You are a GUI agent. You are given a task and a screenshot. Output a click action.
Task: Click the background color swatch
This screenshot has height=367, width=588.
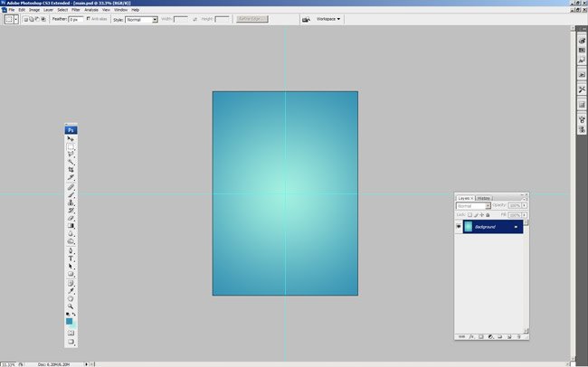pyautogui.click(x=73, y=325)
